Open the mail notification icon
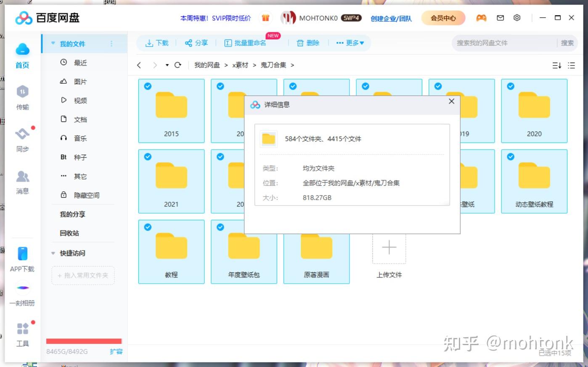Image resolution: width=588 pixels, height=367 pixels. [x=500, y=18]
